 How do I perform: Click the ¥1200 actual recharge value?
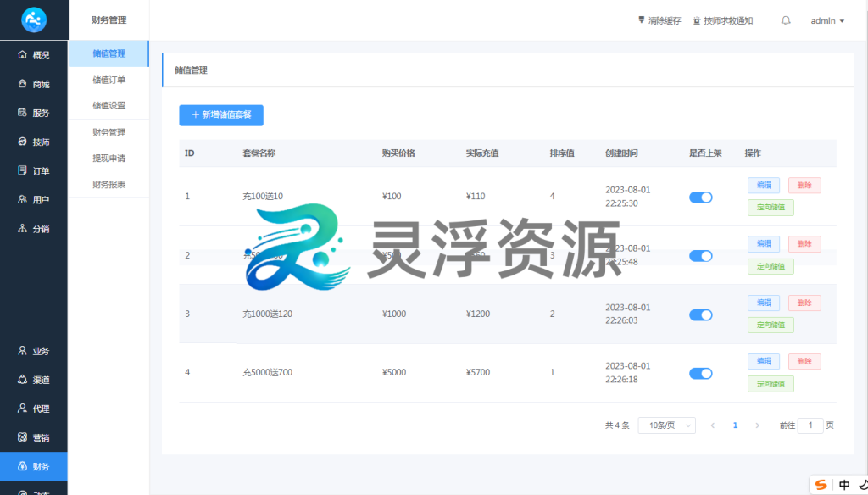[478, 314]
